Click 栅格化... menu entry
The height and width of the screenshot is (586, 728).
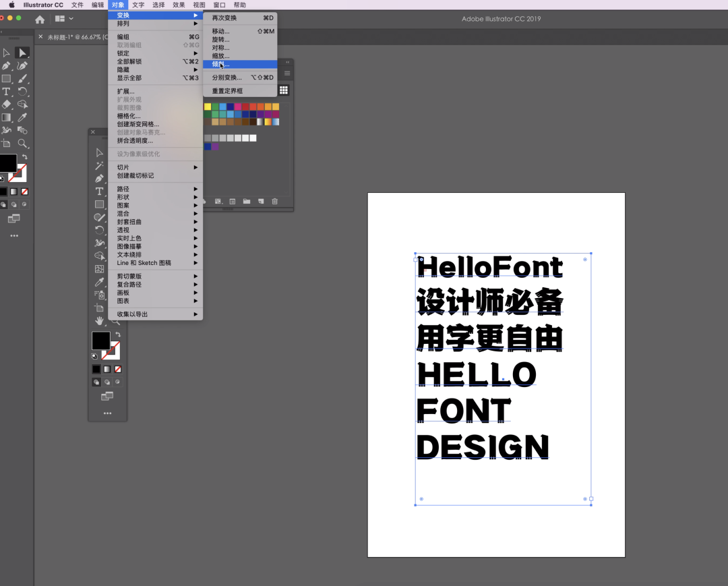click(129, 116)
